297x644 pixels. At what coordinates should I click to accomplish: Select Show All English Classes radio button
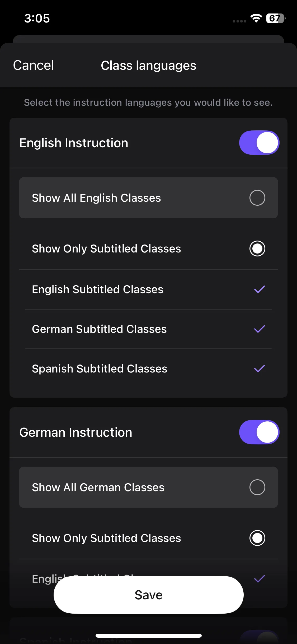point(257,198)
